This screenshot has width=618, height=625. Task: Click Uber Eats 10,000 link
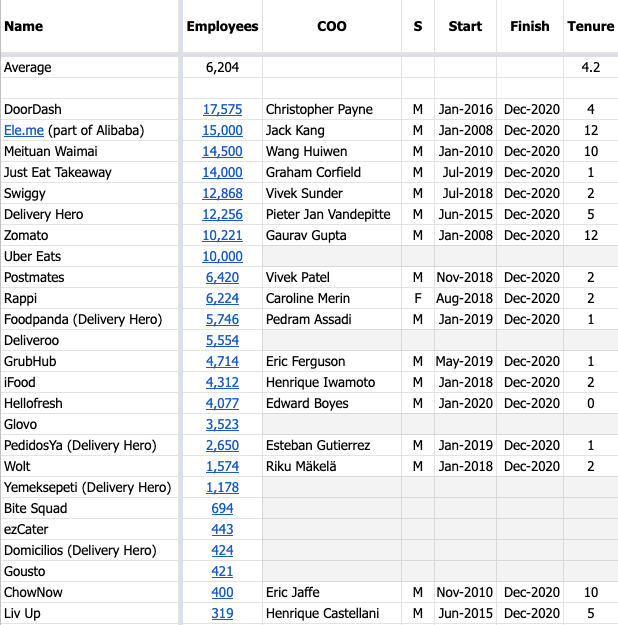[222, 256]
